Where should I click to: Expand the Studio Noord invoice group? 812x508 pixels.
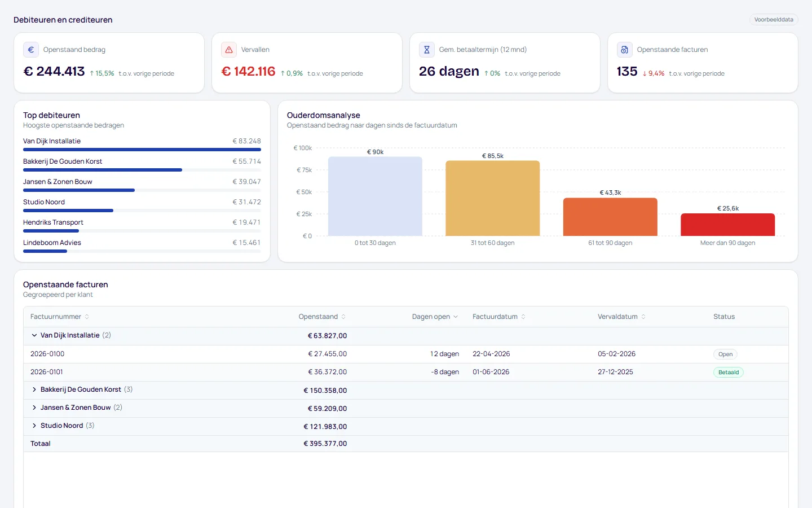pyautogui.click(x=34, y=426)
